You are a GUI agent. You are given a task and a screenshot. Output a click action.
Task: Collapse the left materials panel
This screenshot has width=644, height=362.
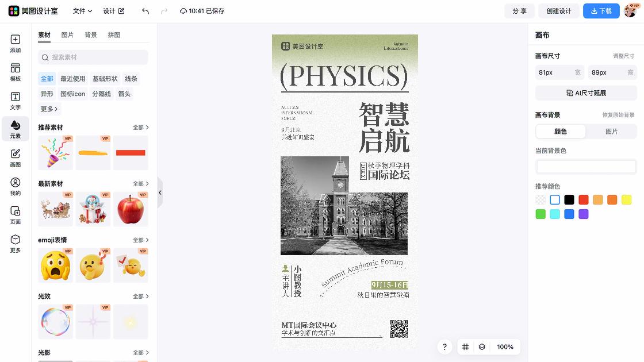coord(160,193)
